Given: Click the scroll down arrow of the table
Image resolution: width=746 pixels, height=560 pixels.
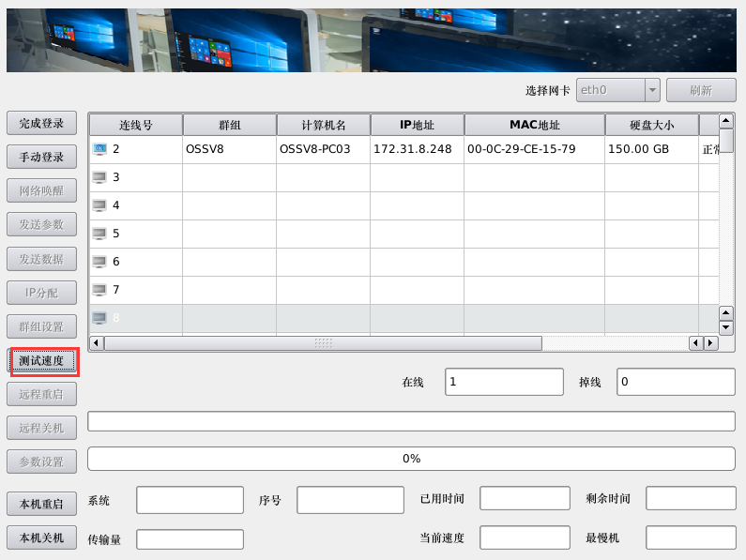Looking at the screenshot, I should [725, 327].
